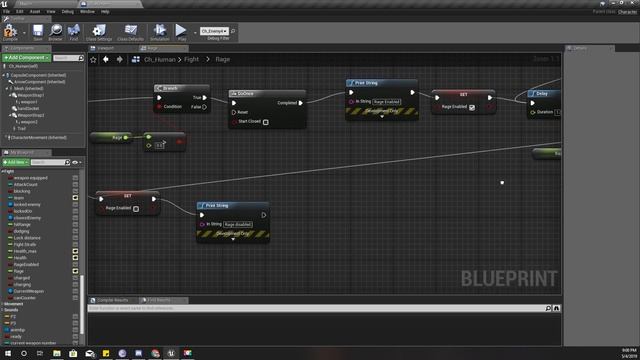Open the Debug Filter object dropdown

point(214,31)
